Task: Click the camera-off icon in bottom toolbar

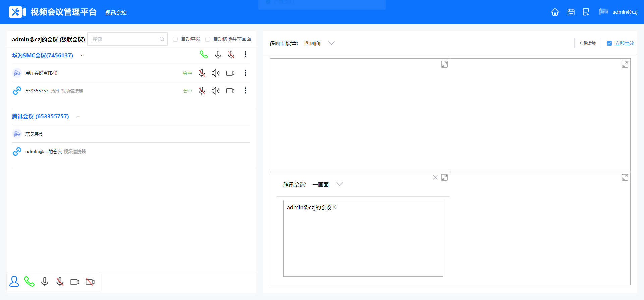Action: point(90,282)
